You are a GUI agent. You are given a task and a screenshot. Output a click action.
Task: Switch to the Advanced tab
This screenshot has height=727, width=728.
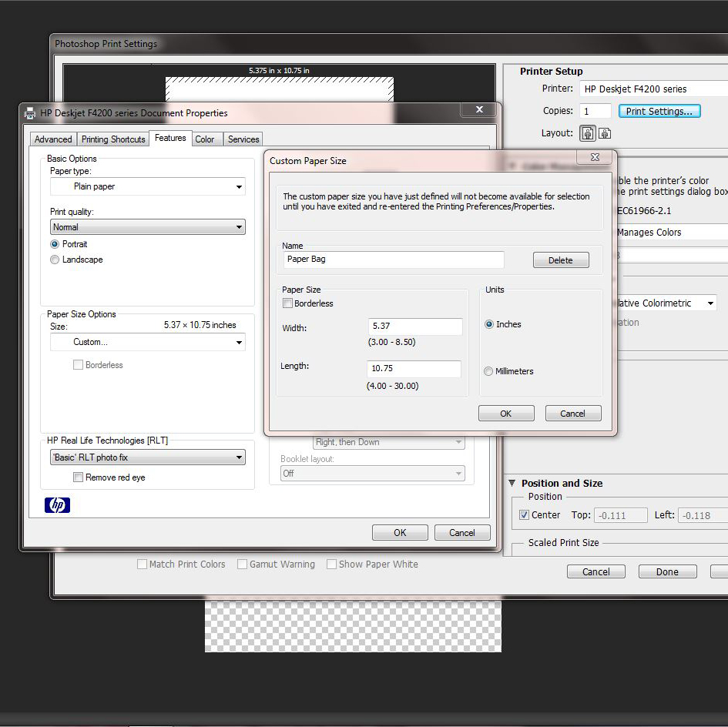pos(53,139)
